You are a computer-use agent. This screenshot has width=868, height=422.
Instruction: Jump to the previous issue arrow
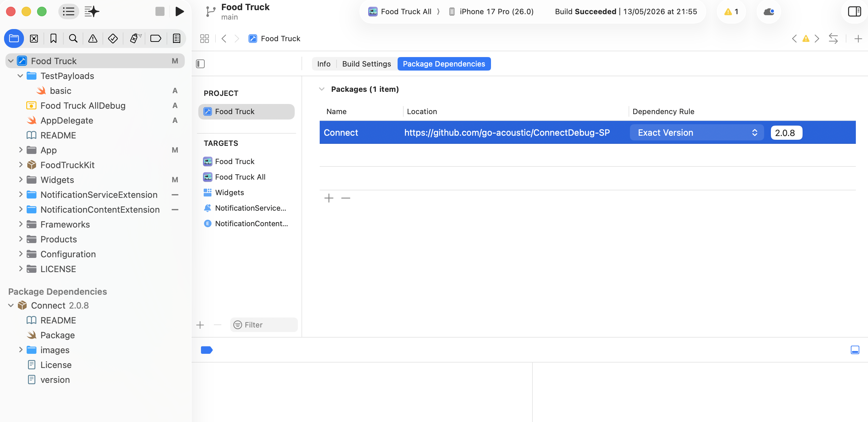pos(794,38)
